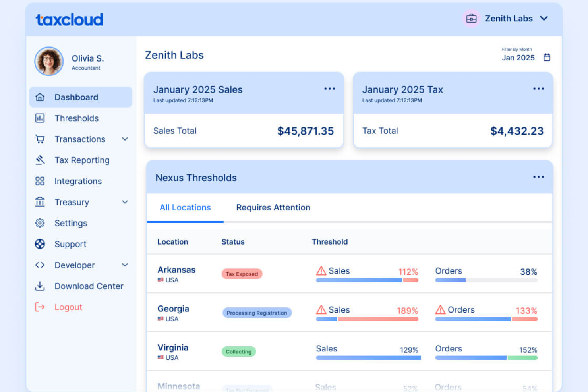The image size is (588, 392).
Task: Click the Thresholds bar chart icon
Action: [x=40, y=118]
